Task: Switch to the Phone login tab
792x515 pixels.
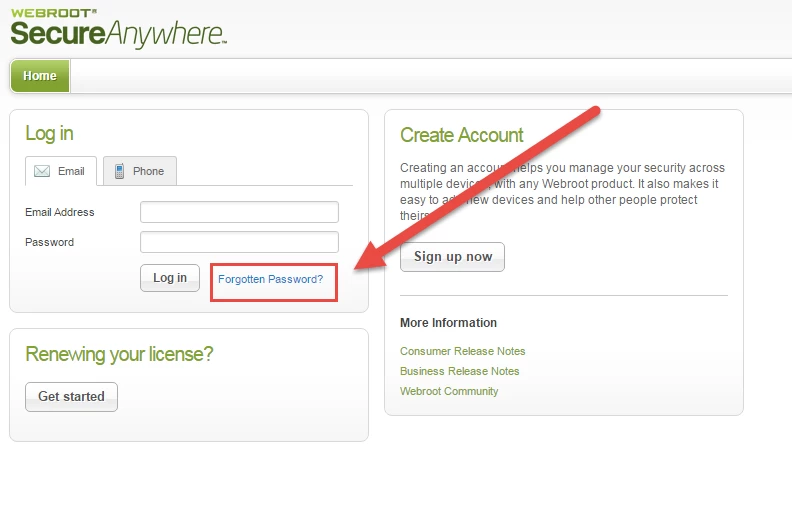Action: pyautogui.click(x=140, y=171)
